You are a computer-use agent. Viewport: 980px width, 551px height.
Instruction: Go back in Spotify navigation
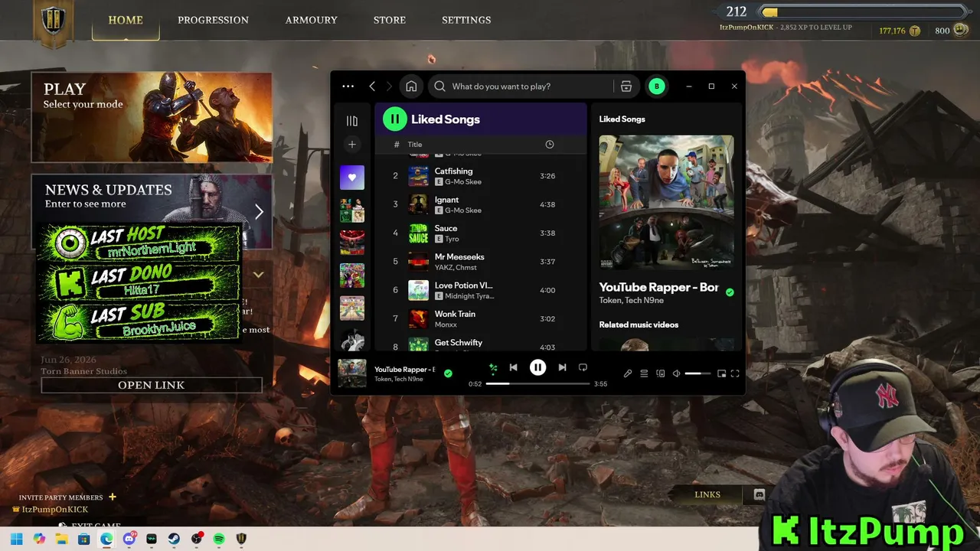[372, 86]
